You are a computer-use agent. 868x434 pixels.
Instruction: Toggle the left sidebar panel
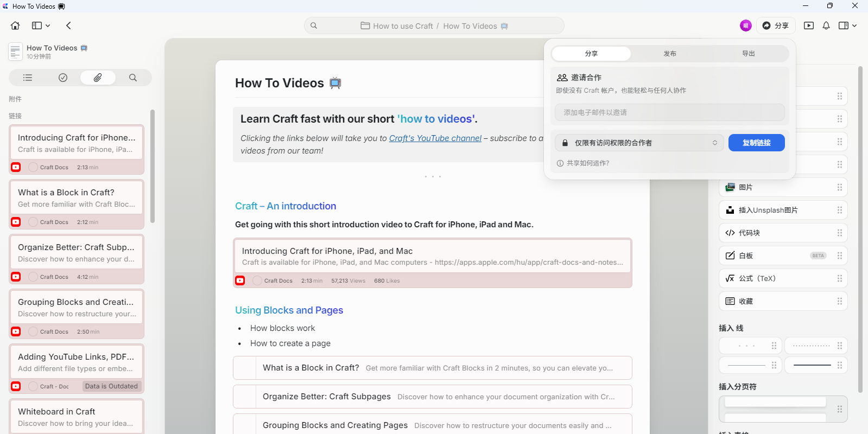(x=37, y=25)
